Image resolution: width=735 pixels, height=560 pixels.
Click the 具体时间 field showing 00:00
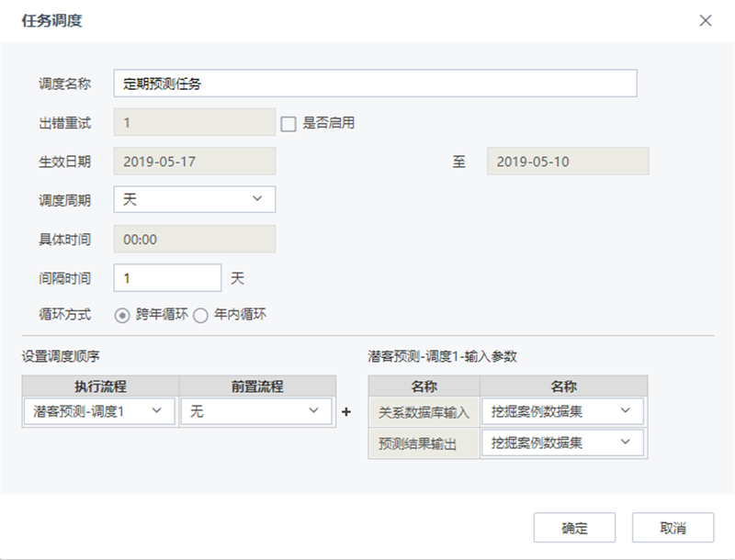pyautogui.click(x=193, y=238)
